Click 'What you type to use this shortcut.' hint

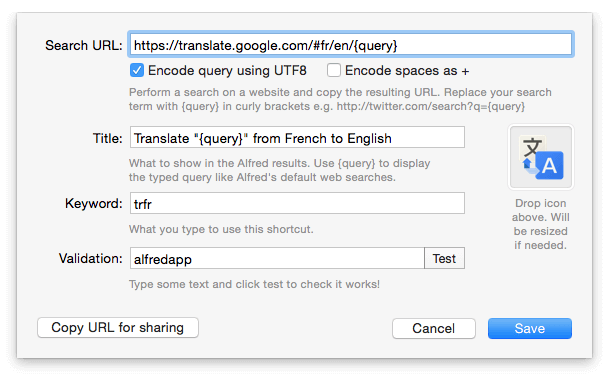pos(221,229)
